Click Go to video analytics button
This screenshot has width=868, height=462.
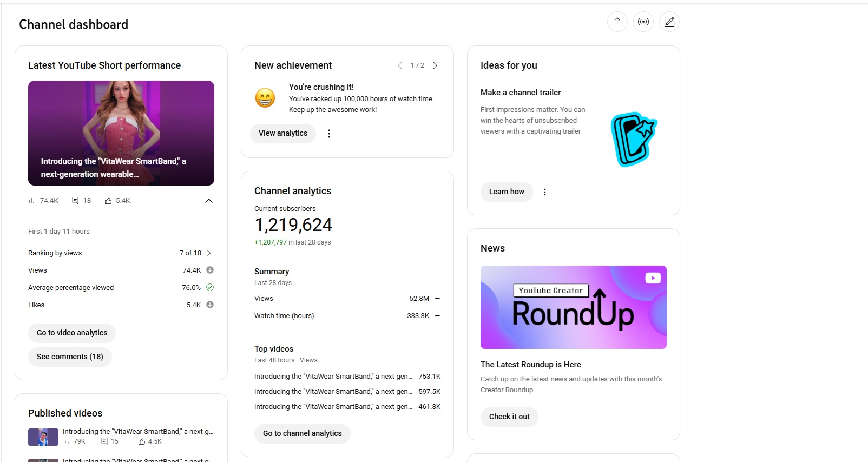(x=72, y=333)
